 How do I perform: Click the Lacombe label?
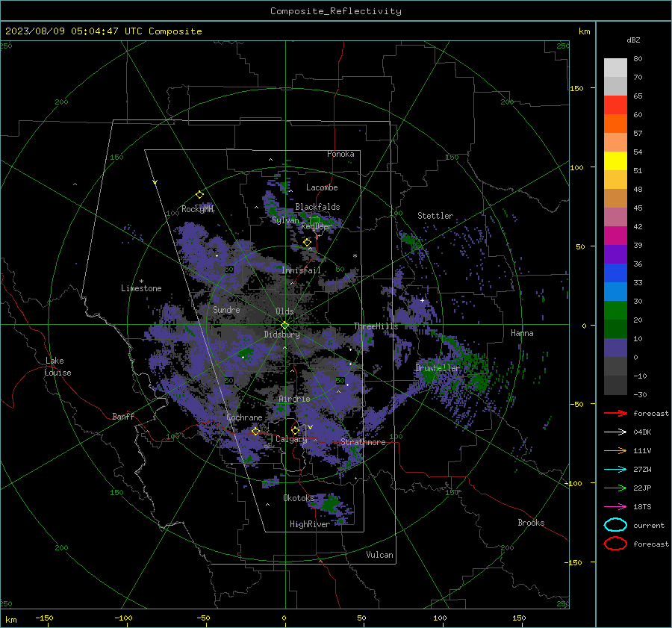pyautogui.click(x=322, y=187)
